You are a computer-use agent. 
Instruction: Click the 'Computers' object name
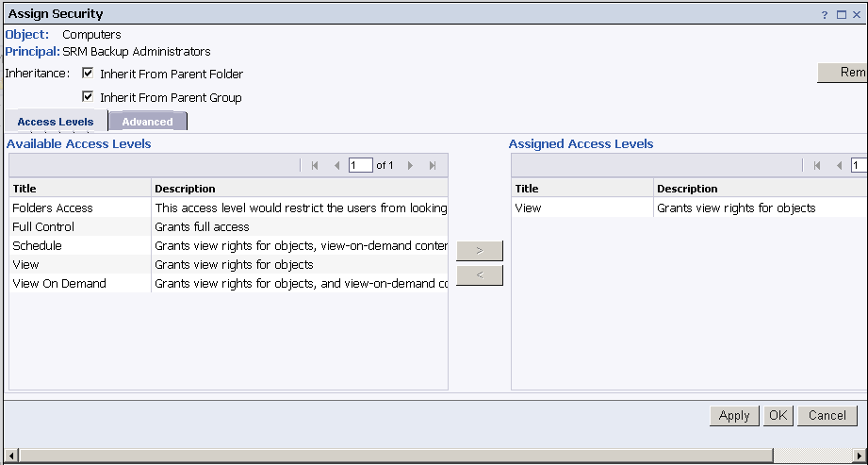91,34
